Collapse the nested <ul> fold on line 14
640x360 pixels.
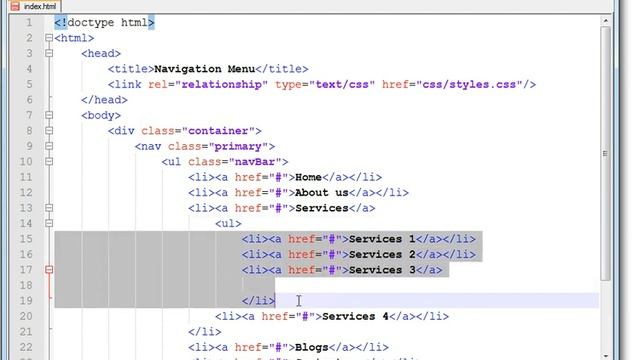tap(49, 223)
